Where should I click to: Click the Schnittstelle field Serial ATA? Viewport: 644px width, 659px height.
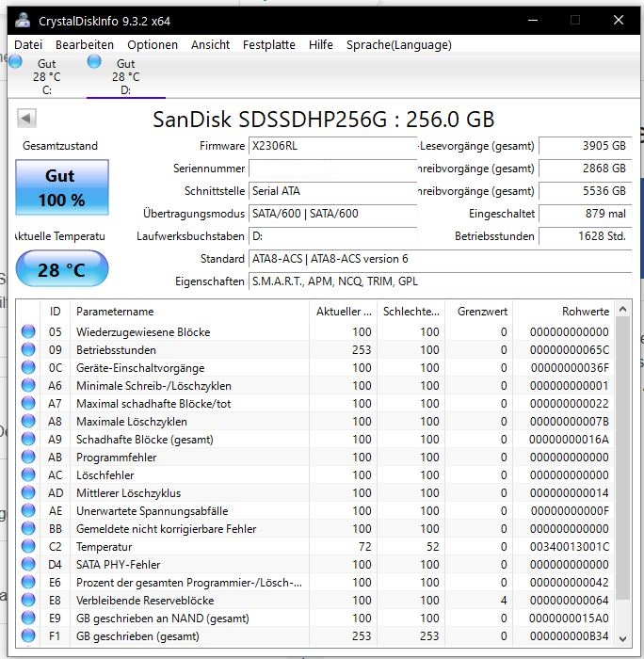[332, 191]
